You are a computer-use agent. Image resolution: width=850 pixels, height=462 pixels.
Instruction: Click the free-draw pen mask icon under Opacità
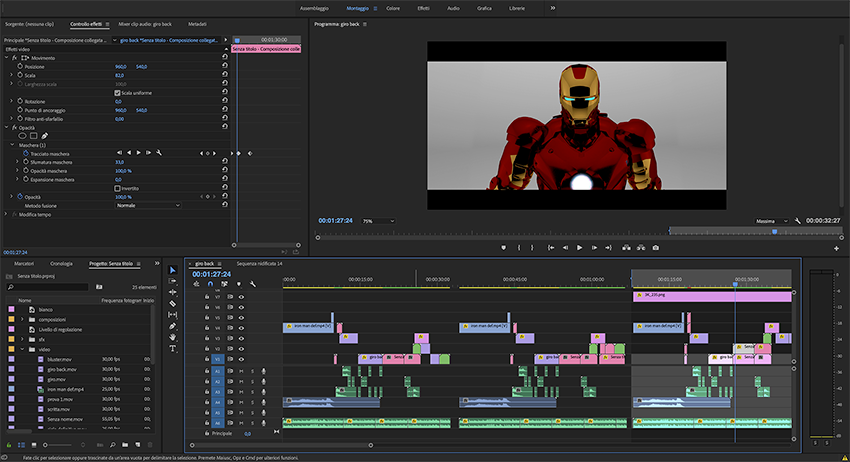(x=44, y=136)
